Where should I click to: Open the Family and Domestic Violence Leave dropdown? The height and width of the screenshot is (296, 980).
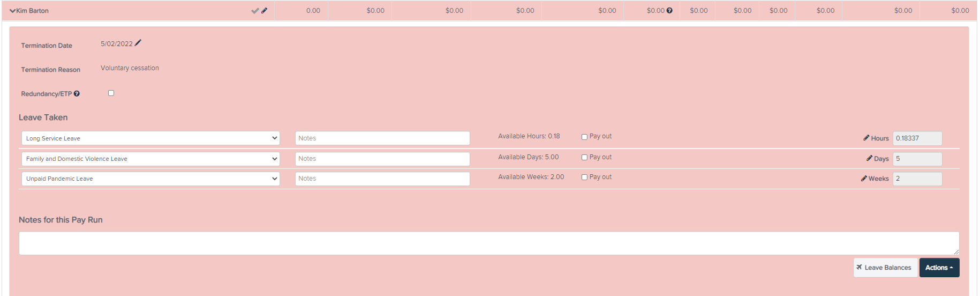(x=150, y=159)
